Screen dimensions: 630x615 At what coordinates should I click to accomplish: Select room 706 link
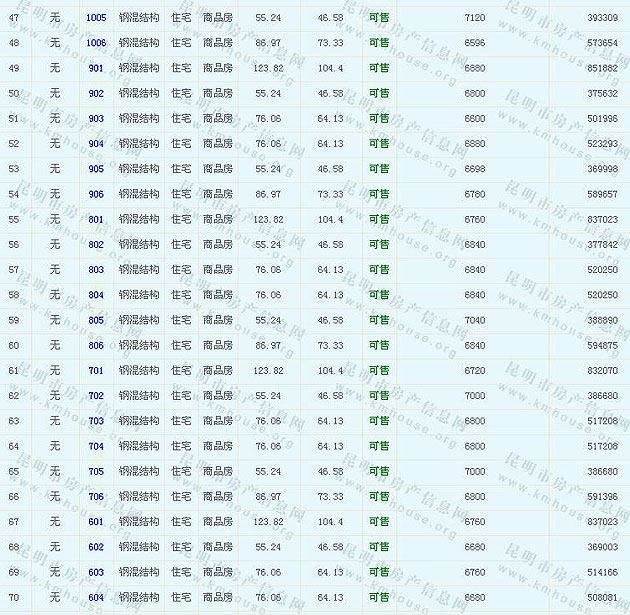(x=96, y=497)
